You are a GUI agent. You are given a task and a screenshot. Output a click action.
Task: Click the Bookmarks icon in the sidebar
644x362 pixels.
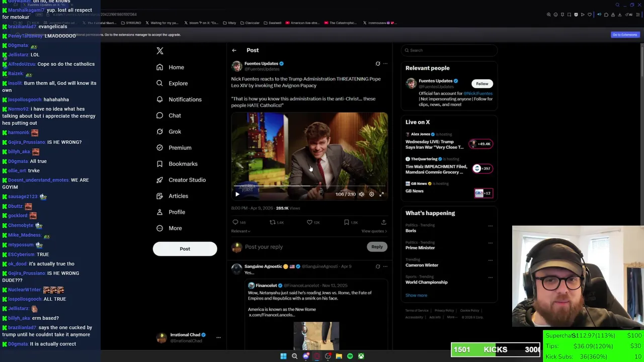click(x=159, y=164)
